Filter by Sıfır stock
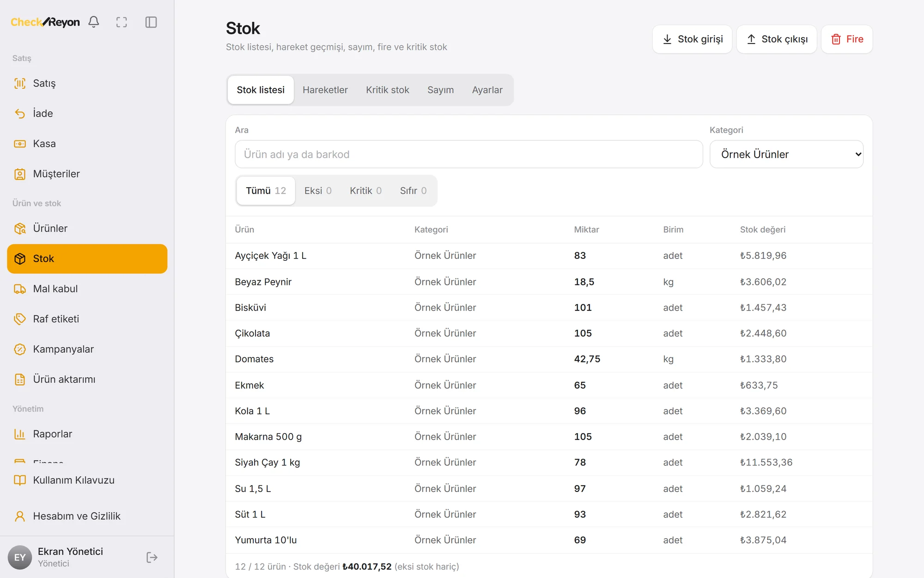 [413, 191]
